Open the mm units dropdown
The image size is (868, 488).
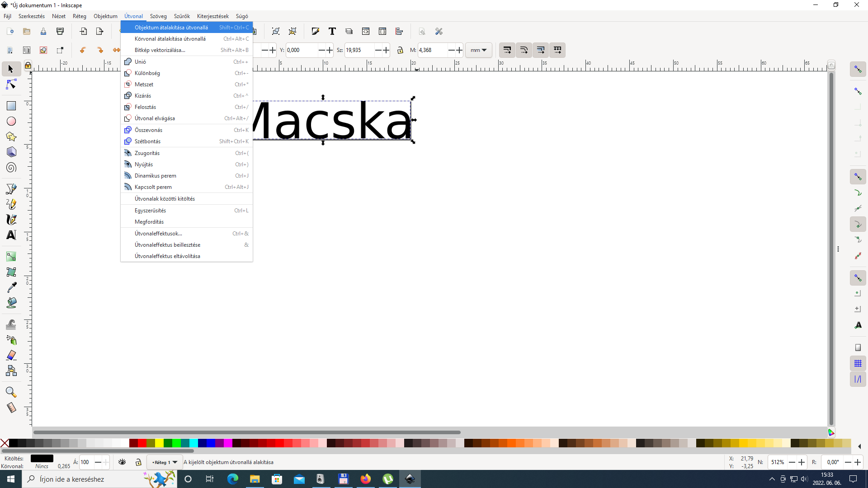478,50
